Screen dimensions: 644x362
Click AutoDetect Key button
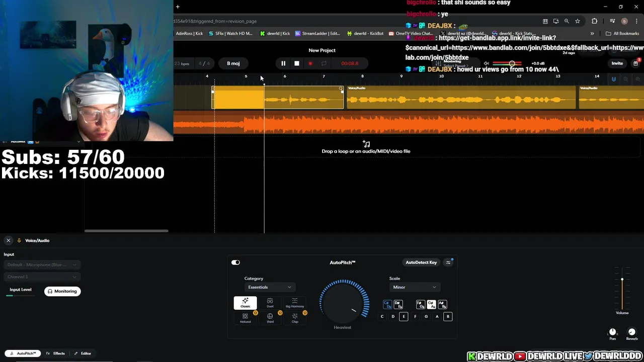421,262
